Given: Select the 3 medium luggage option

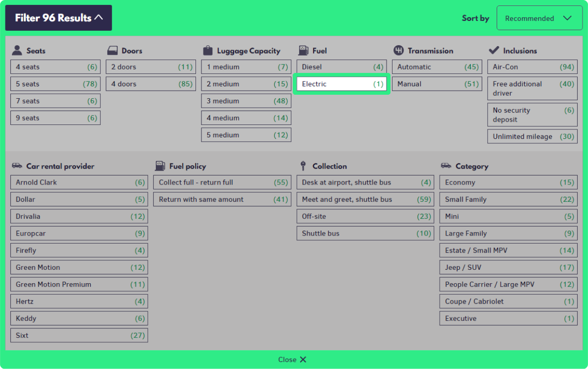Looking at the screenshot, I should point(246,101).
